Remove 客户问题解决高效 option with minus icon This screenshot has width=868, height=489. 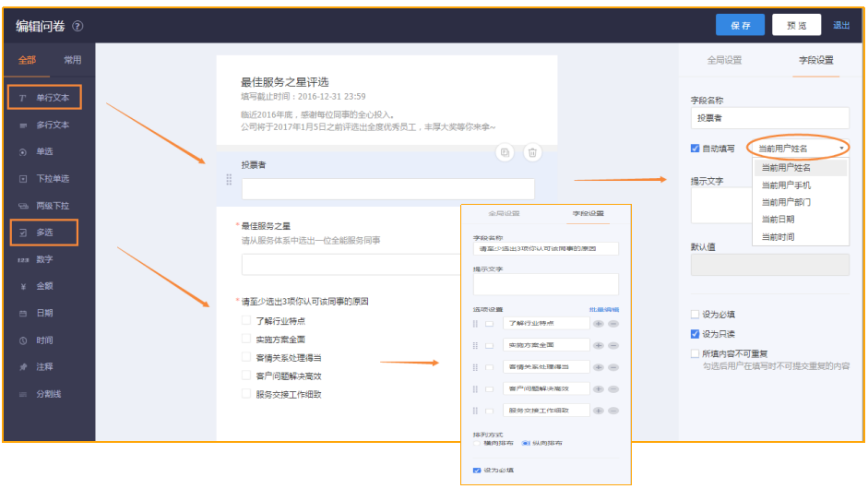click(613, 388)
